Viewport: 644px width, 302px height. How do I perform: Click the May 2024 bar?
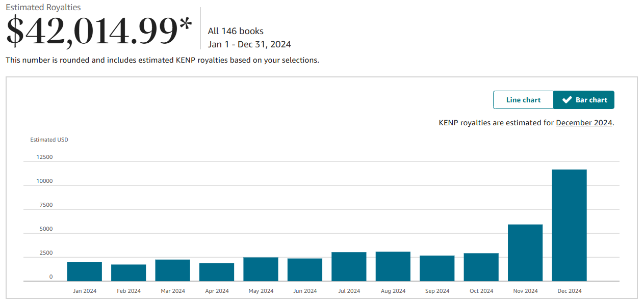click(261, 267)
